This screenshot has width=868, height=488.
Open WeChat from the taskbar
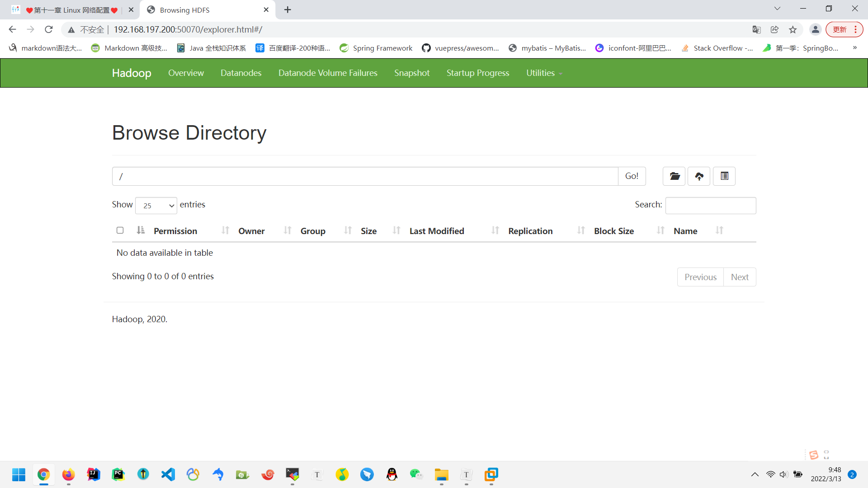click(416, 474)
